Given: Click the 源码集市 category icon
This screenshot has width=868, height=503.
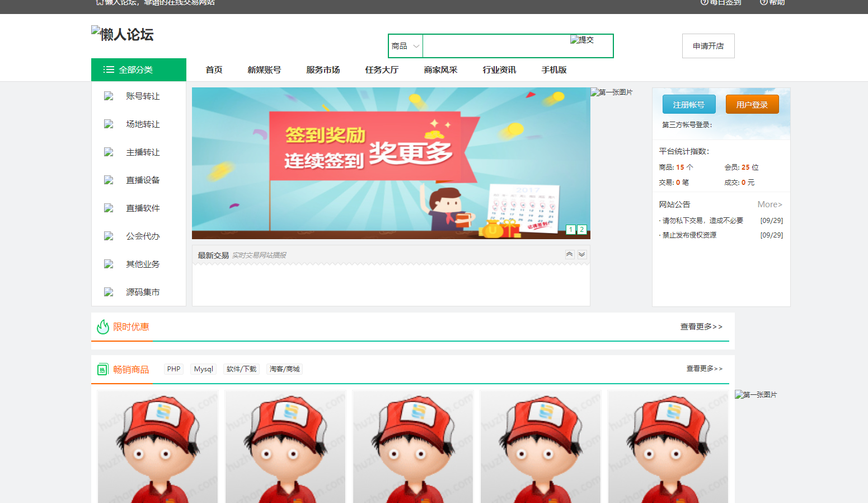Looking at the screenshot, I should (109, 292).
